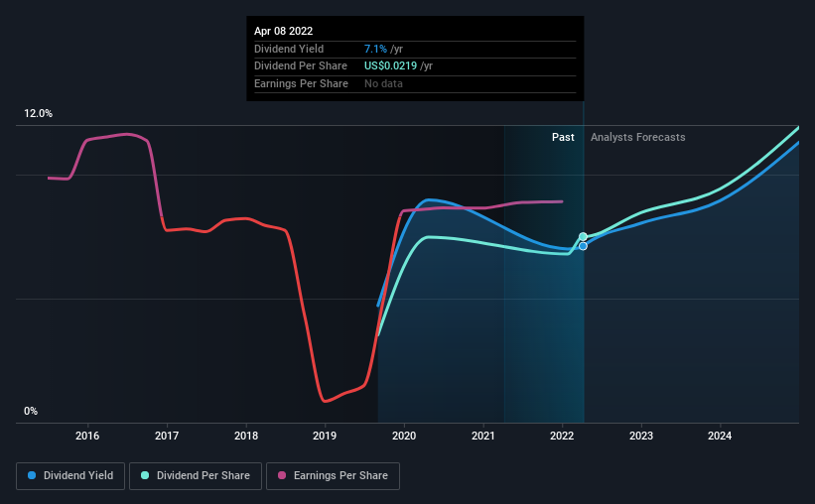This screenshot has width=815, height=504.
Task: Click the Analysts Forecasts label
Action: pos(637,137)
